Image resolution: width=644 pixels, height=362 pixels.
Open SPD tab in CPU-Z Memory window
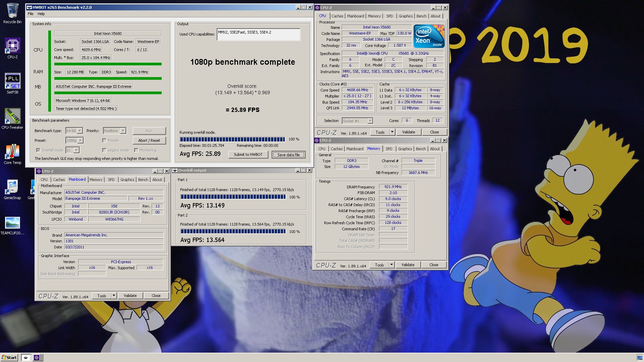pos(389,149)
